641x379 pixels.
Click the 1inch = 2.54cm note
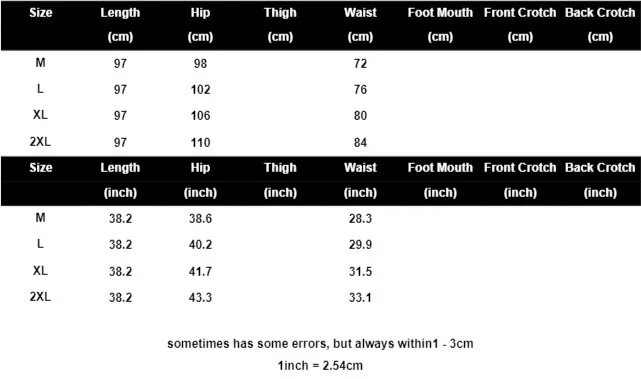tap(320, 365)
